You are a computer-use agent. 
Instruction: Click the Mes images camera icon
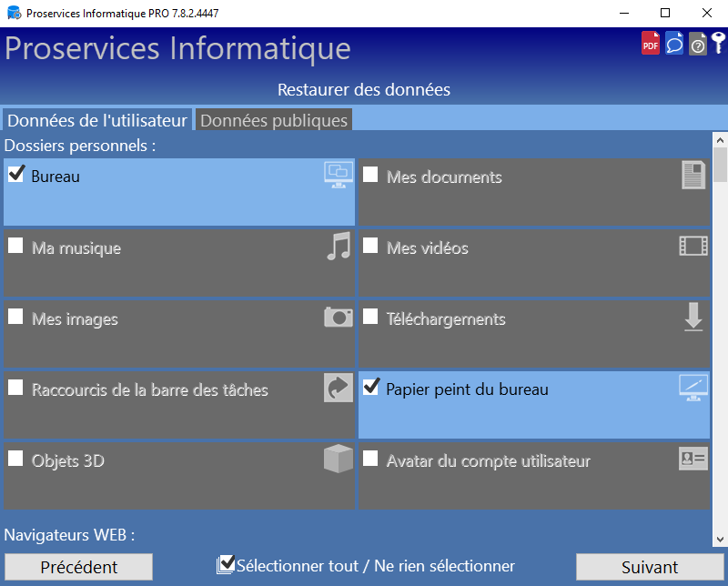338,318
